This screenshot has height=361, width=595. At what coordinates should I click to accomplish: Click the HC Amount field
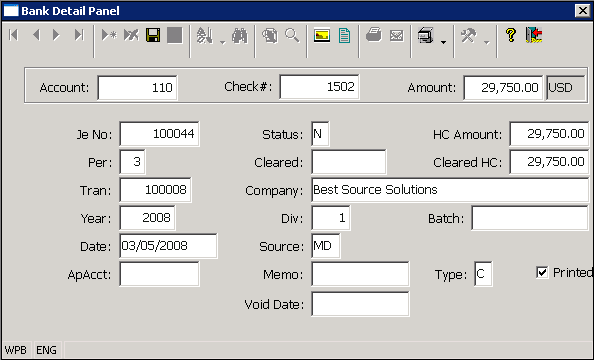tap(549, 134)
